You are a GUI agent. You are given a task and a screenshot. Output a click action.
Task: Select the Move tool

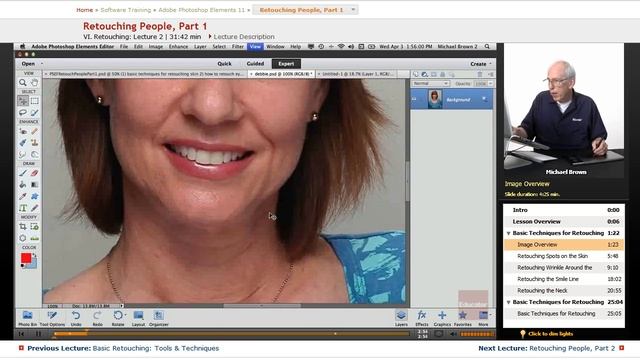point(23,100)
